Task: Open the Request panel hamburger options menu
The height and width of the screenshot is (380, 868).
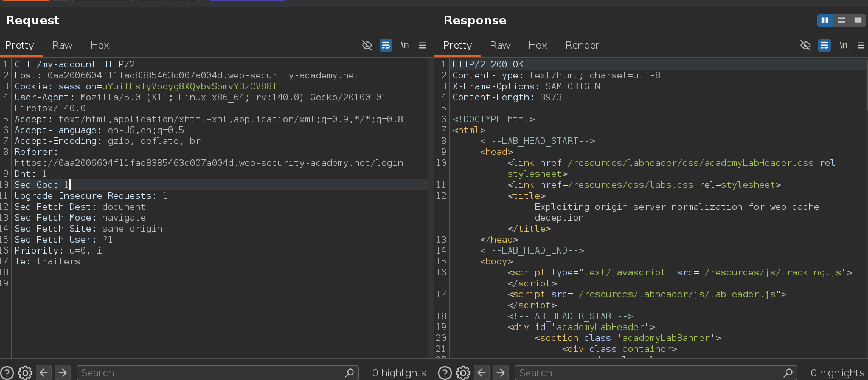Action: 422,45
